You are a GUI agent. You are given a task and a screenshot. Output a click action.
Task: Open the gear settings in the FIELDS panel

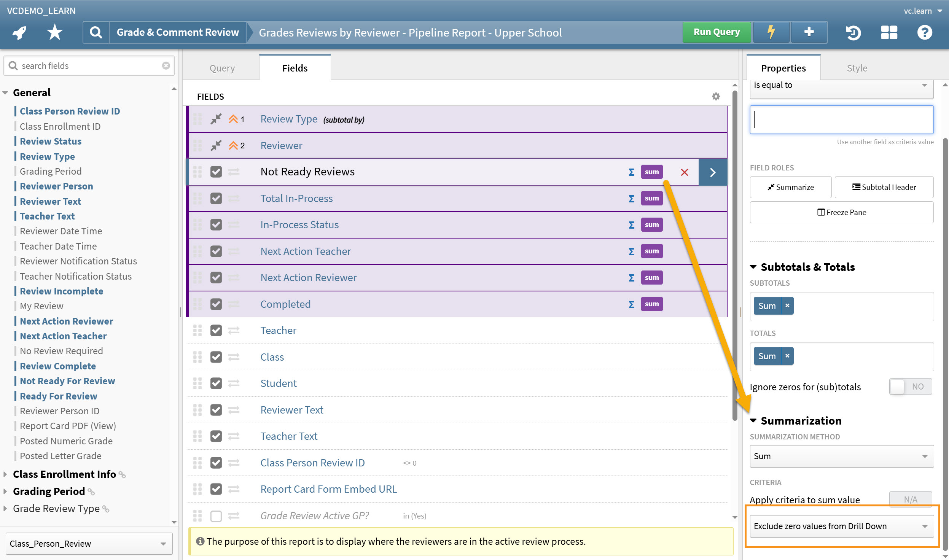pyautogui.click(x=716, y=96)
